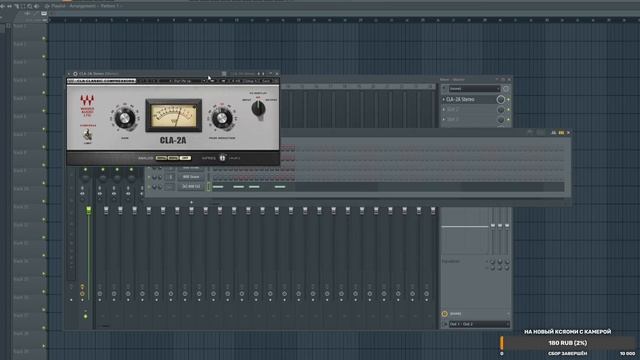Flip the Compress/Limit switch on CLA-2A
This screenshot has width=640, height=360.
point(87,135)
